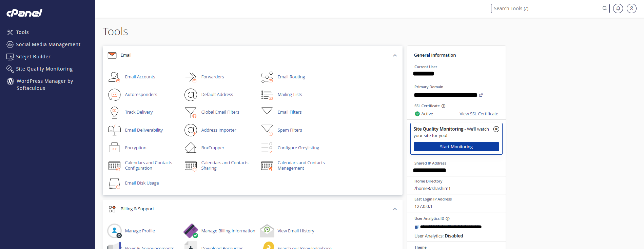Open Calendars and Contacts Configuration icon
Image resolution: width=644 pixels, height=249 pixels.
[114, 166]
